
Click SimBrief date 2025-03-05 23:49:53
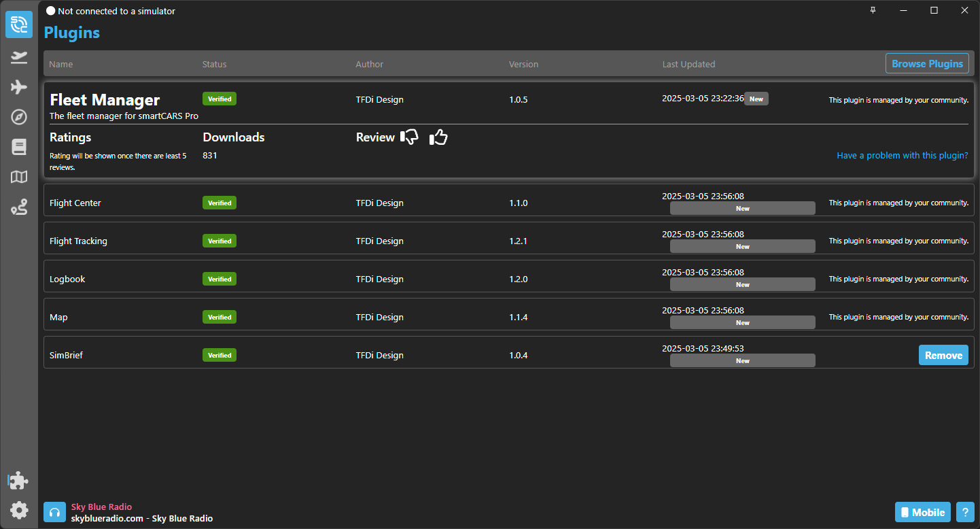(x=703, y=348)
